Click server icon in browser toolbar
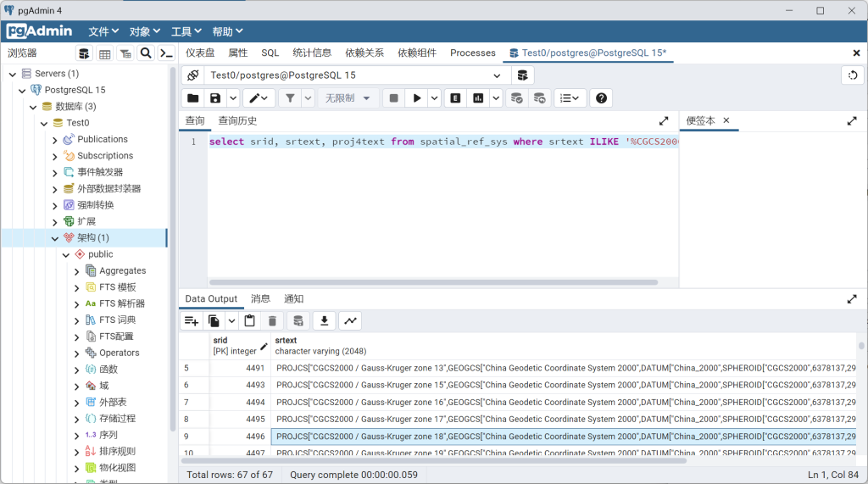868x484 pixels. coord(84,53)
